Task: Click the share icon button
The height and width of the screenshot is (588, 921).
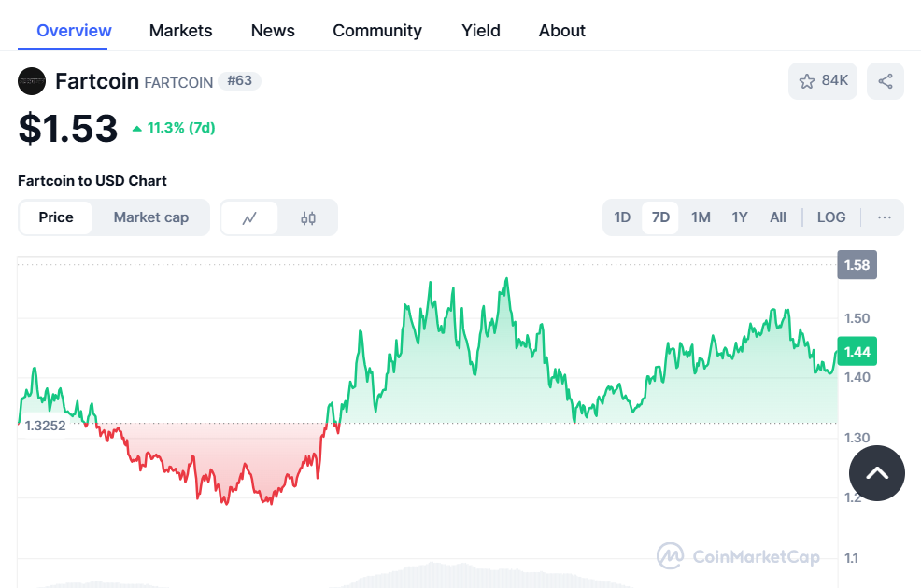Action: click(886, 81)
